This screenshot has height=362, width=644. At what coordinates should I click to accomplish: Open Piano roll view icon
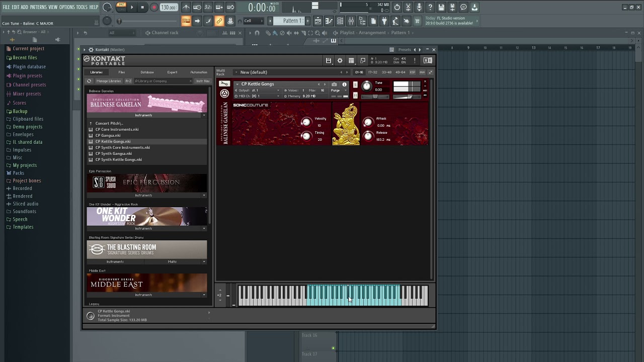[x=329, y=21]
